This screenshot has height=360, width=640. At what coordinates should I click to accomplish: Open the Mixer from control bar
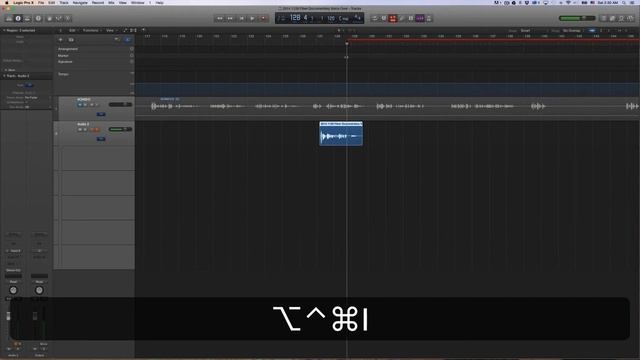[58, 18]
